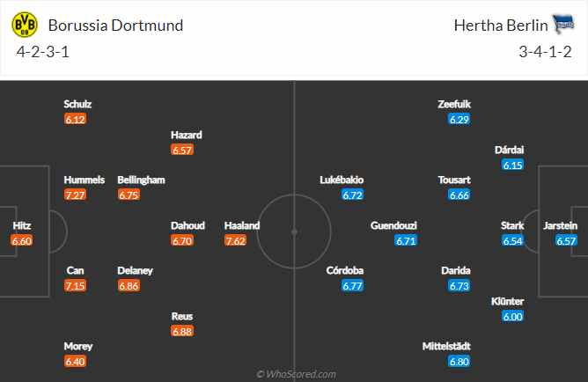Image resolution: width=588 pixels, height=382 pixels.
Task: Select Mittelstädt's 6.80 rating badge
Action: coord(458,361)
